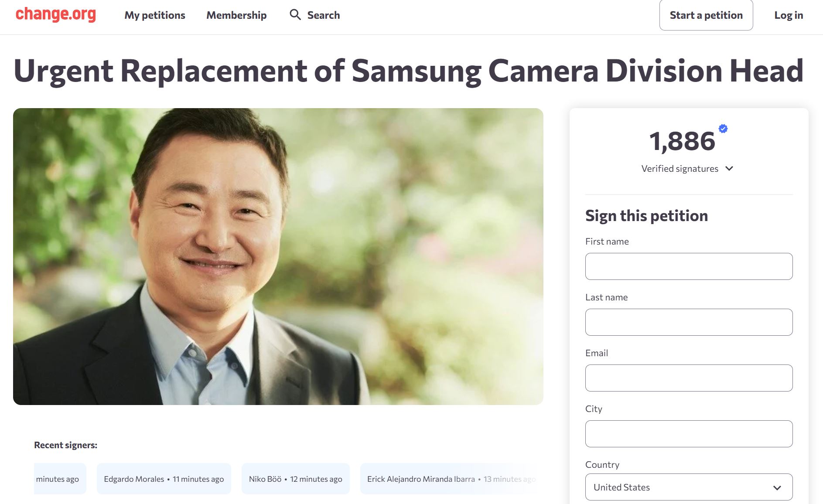Click the search magnifier icon

[x=295, y=15]
